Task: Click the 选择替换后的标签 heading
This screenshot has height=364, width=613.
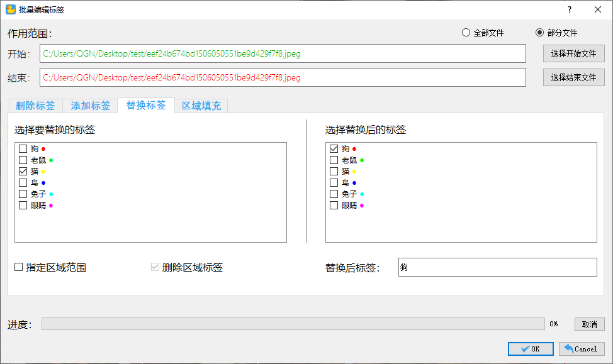Action: (366, 130)
